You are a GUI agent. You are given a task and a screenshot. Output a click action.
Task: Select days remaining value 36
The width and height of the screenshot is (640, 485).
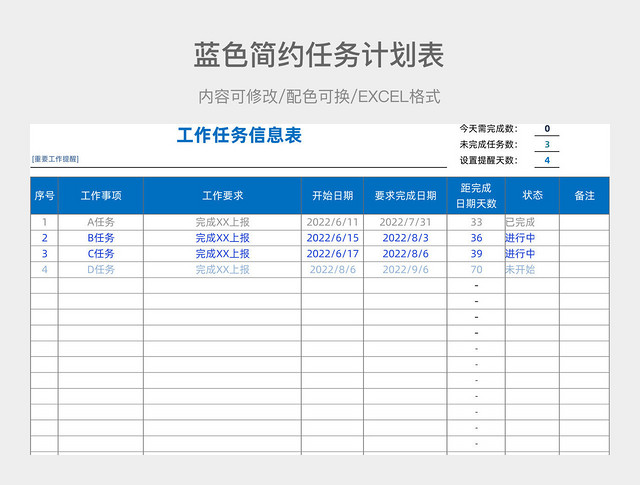tap(476, 238)
